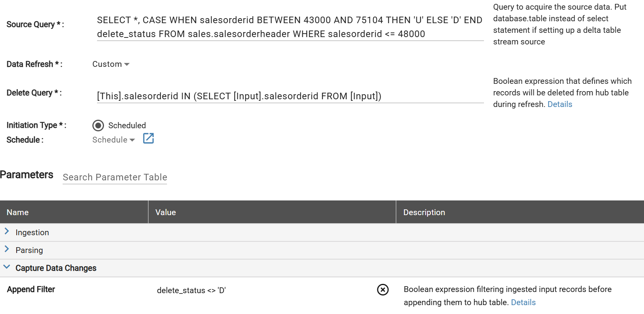Click the Delete Query text field
The image size is (644, 314).
[290, 96]
